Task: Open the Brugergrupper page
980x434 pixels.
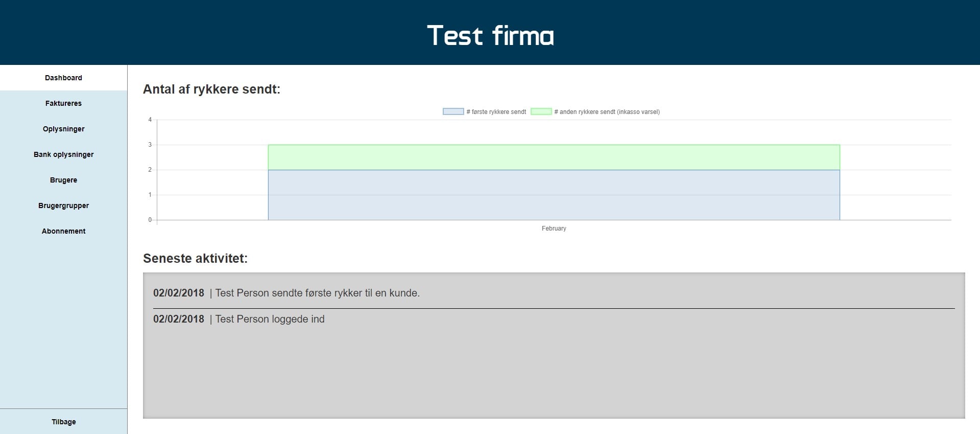Action: point(63,205)
